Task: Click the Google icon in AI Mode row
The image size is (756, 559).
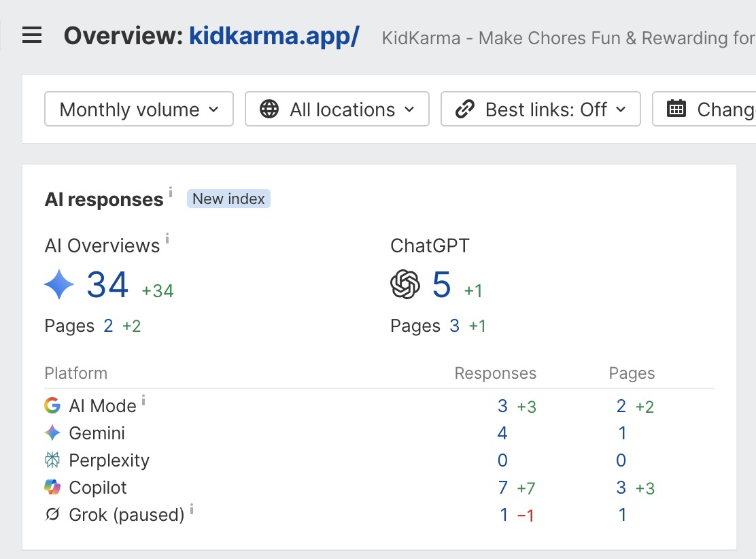Action: 52,405
